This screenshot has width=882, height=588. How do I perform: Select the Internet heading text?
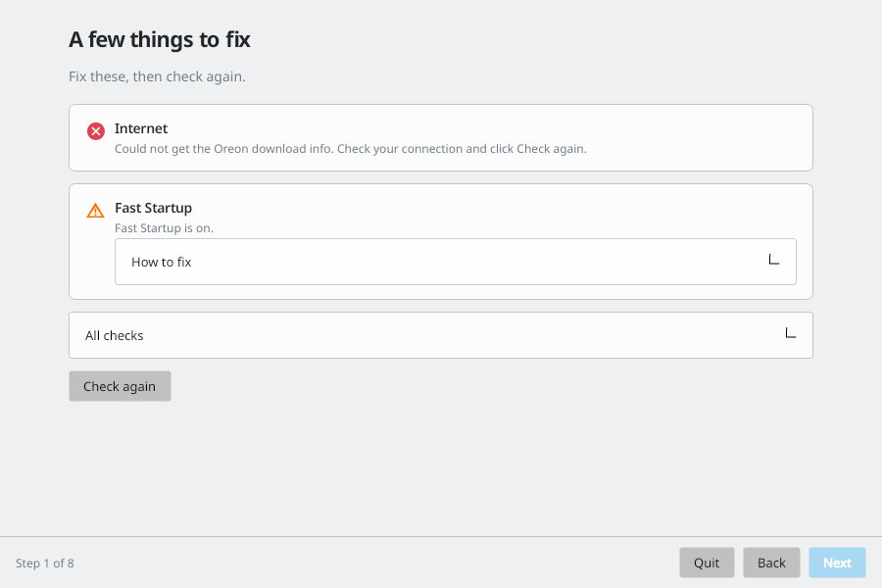tap(141, 128)
